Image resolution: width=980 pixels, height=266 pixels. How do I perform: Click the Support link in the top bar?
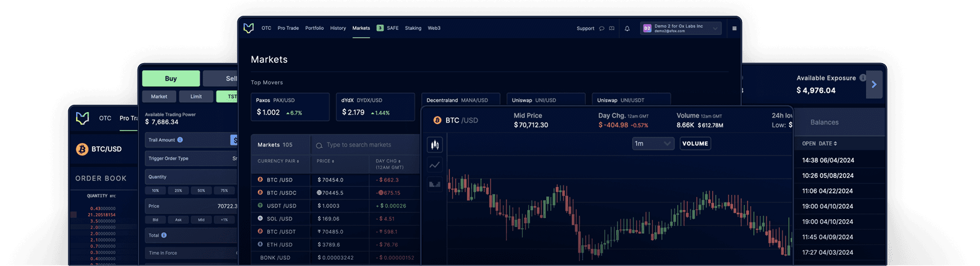[x=585, y=28]
